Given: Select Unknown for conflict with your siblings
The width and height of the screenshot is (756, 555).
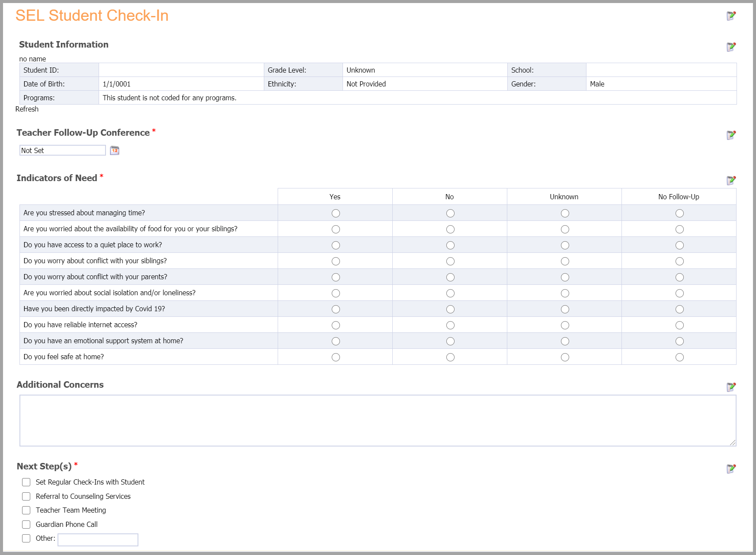Looking at the screenshot, I should click(x=565, y=261).
